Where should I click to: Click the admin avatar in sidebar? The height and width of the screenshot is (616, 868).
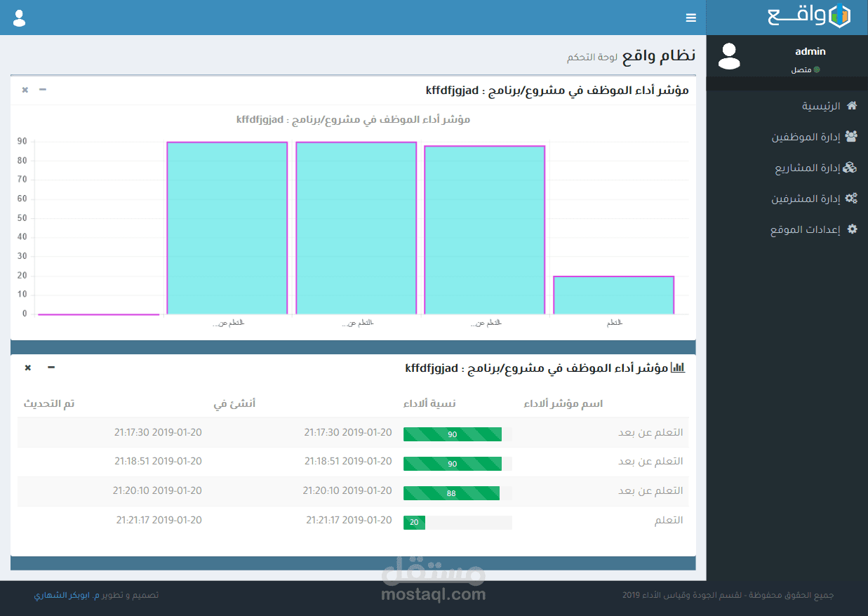click(730, 56)
